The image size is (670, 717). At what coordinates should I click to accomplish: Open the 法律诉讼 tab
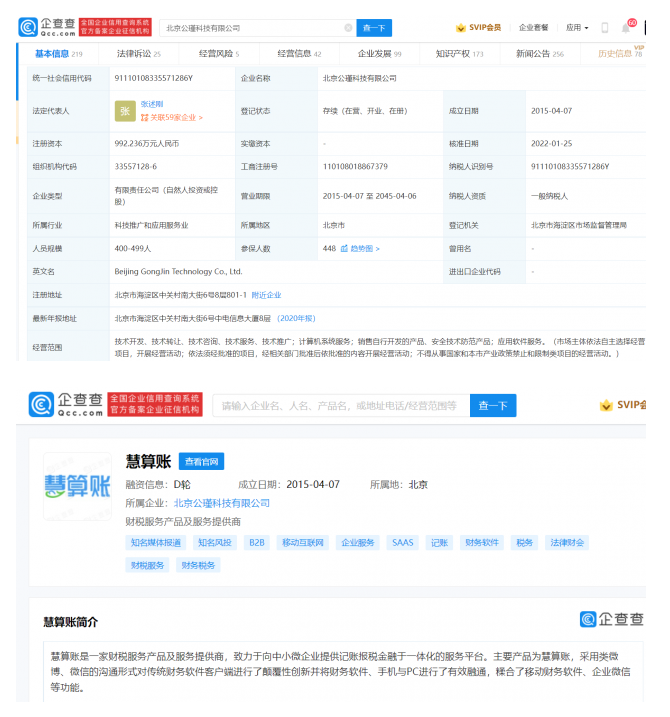pos(139,54)
